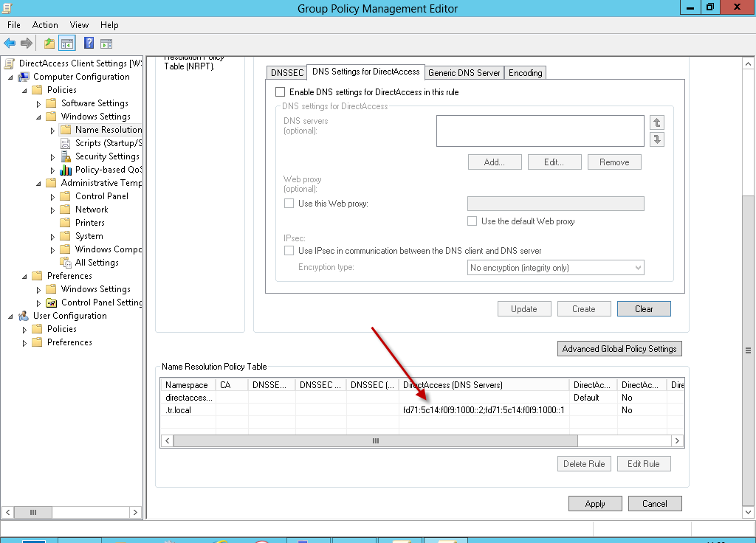This screenshot has height=543, width=756.
Task: Select the Security Settings lock icon
Action: click(x=66, y=156)
